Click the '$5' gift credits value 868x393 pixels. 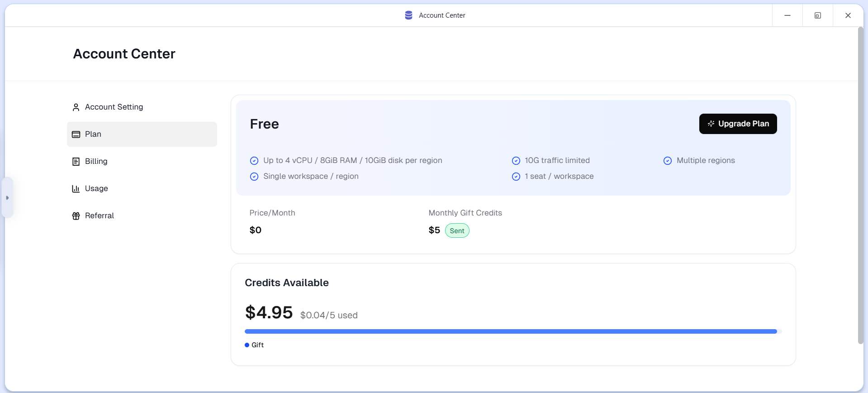[x=434, y=230]
